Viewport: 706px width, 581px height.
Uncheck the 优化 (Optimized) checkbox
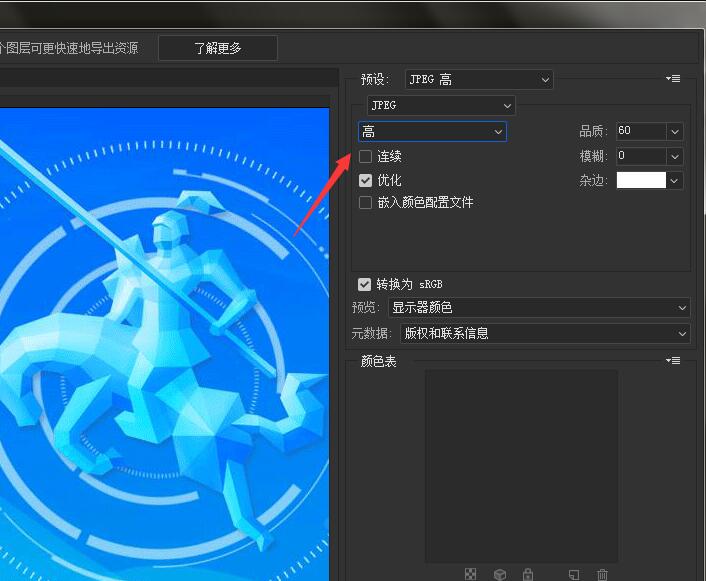coord(366,180)
